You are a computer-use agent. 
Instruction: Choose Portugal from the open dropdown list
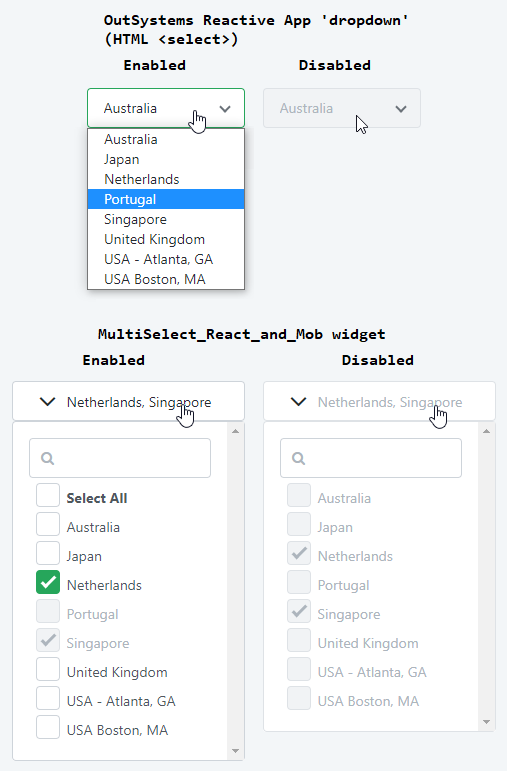tap(166, 199)
